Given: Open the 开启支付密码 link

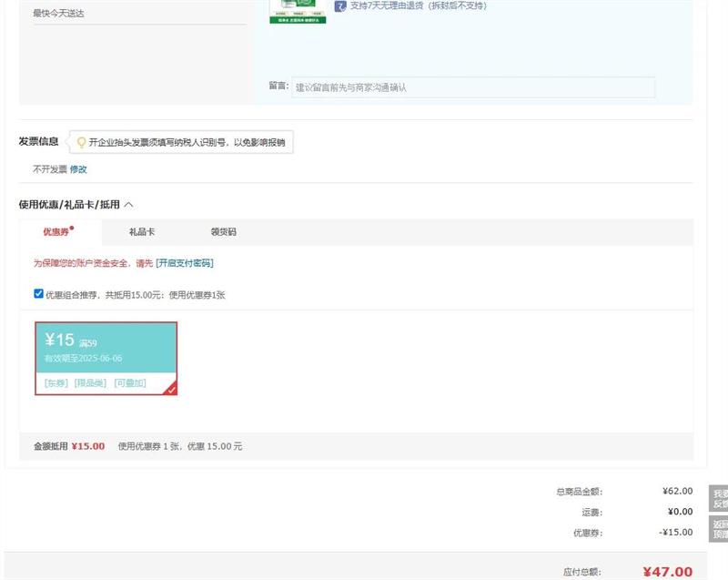Looking at the screenshot, I should [x=185, y=263].
